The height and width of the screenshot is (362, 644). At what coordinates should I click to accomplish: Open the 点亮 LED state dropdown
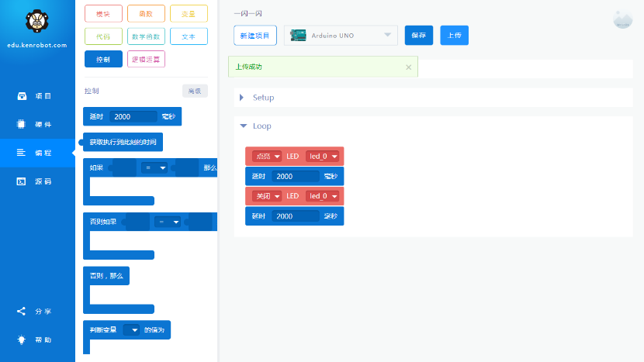[x=267, y=157]
